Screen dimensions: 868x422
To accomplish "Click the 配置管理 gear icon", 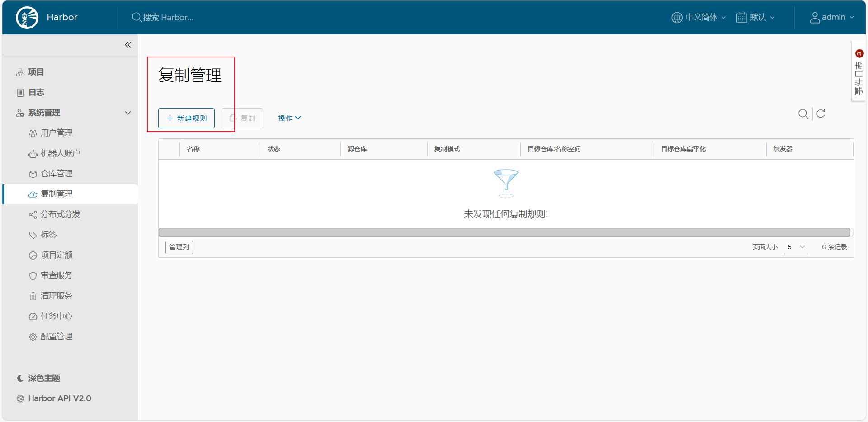I will [x=33, y=337].
